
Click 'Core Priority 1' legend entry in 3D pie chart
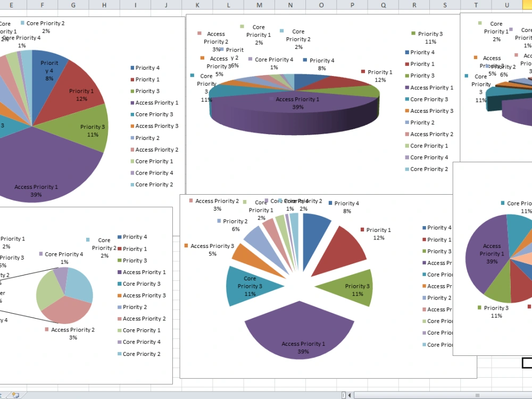tap(427, 146)
